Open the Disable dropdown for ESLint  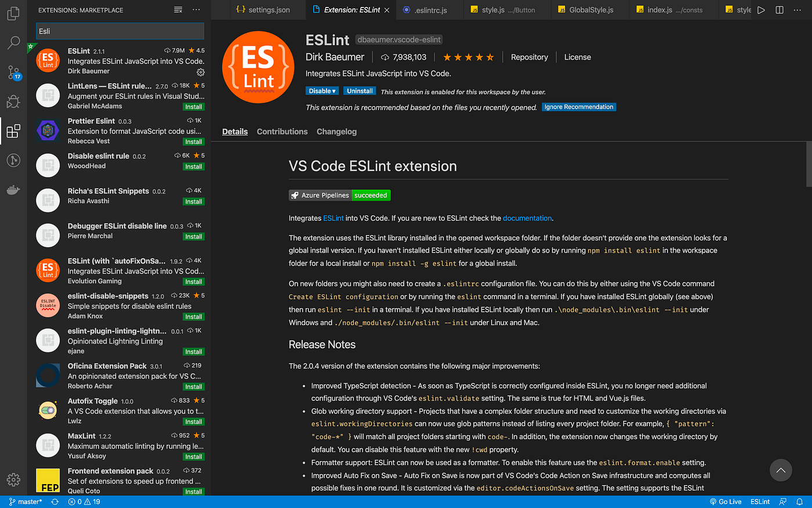(322, 91)
